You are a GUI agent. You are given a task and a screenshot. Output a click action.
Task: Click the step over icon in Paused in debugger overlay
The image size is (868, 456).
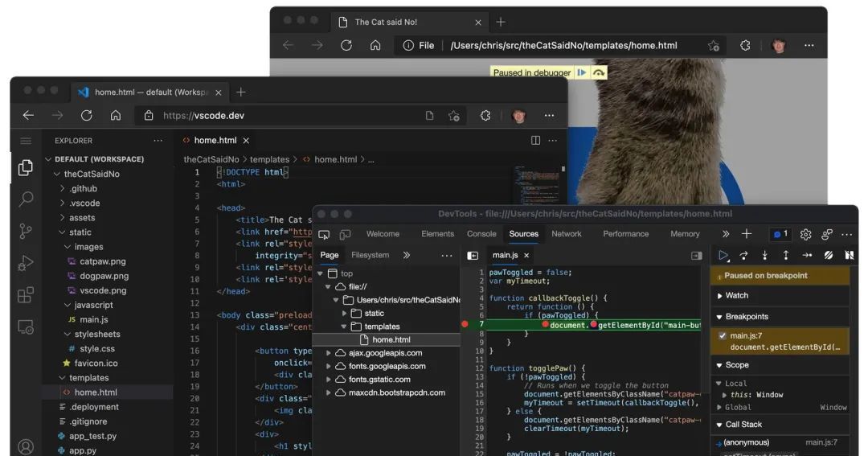599,72
